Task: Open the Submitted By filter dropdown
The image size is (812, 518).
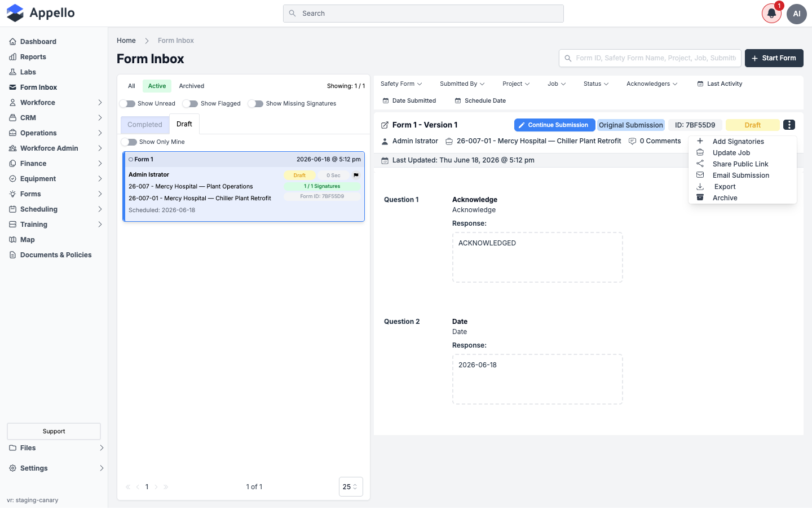Action: (462, 84)
